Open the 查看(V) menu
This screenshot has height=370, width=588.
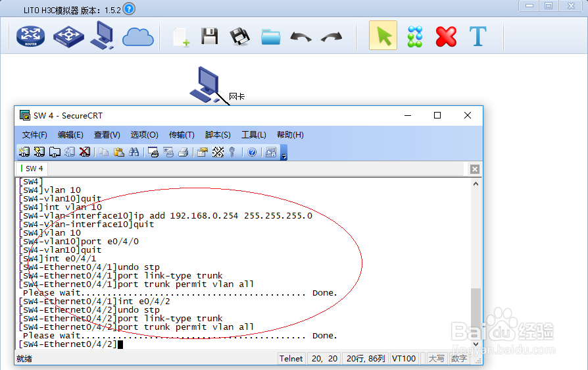[x=107, y=135]
